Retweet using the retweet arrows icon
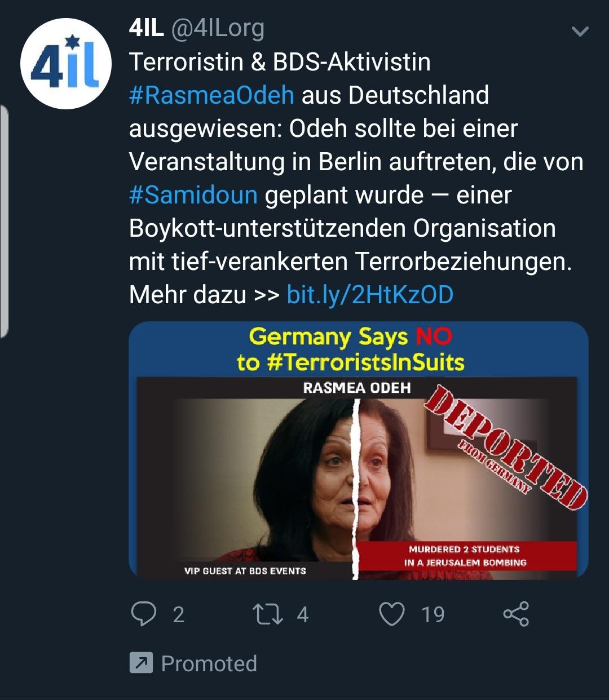 click(x=268, y=614)
